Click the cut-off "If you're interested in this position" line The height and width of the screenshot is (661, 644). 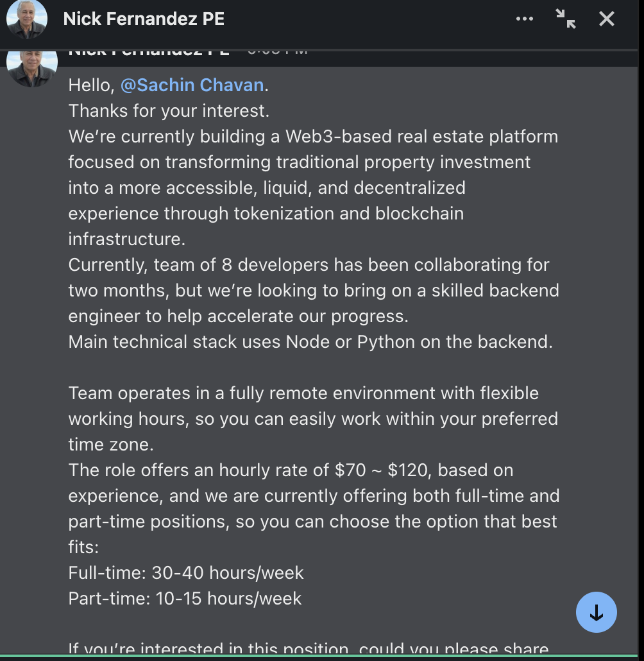click(x=309, y=648)
